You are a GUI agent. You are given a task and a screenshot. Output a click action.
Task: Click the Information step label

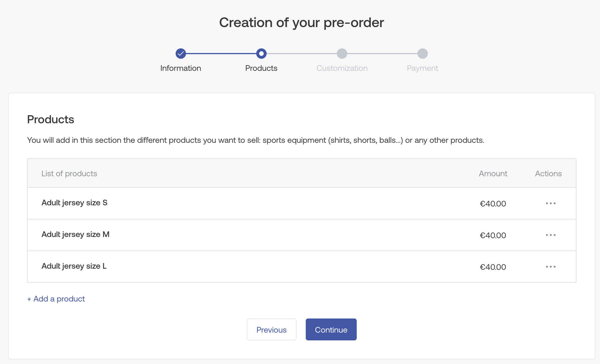tap(181, 68)
